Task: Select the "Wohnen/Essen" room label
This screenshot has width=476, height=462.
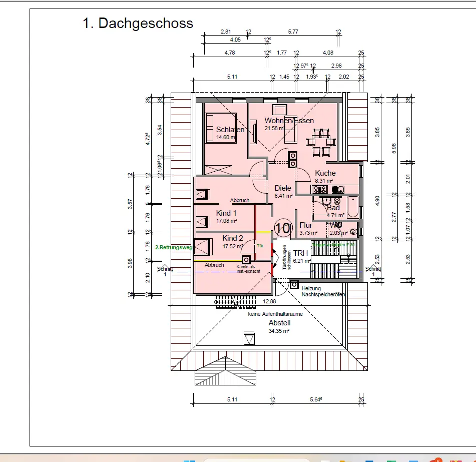Action: tap(289, 121)
